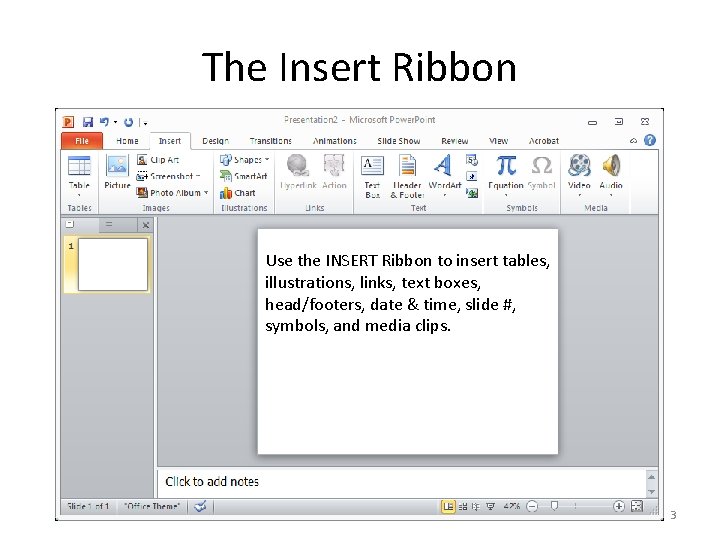Open the Photo Album dropdown arrow
The height and width of the screenshot is (540, 720).
(206, 193)
